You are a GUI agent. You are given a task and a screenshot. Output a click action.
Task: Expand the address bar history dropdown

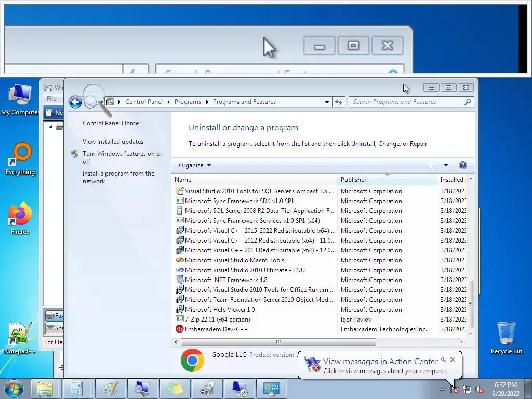coord(327,102)
